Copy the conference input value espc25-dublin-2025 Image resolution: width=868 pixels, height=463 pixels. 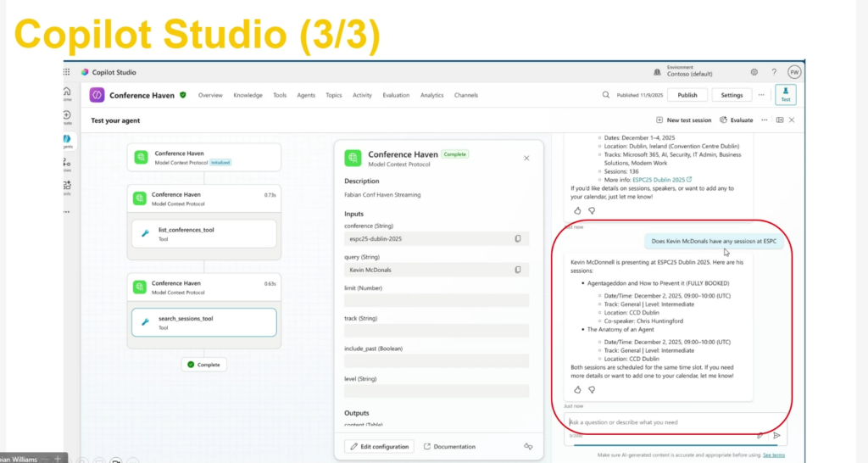click(517, 239)
